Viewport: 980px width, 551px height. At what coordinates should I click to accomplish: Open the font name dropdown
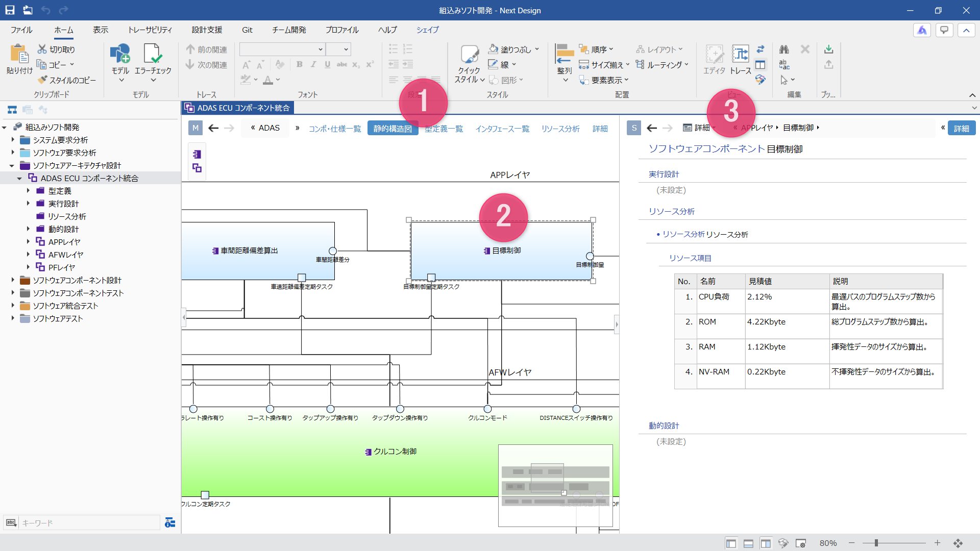(320, 49)
